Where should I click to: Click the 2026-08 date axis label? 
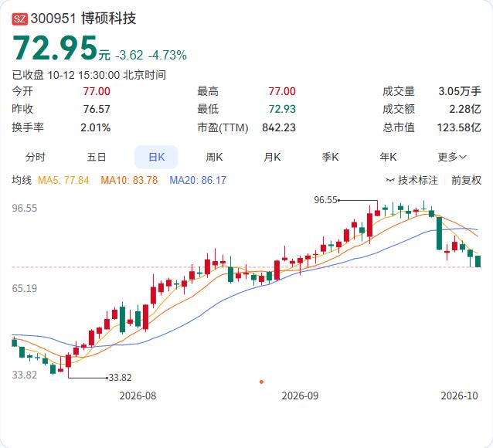(138, 395)
